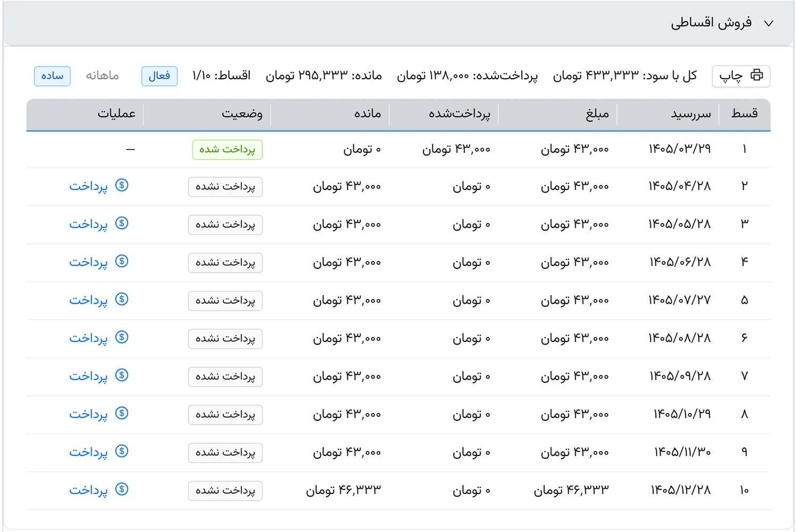This screenshot has width=797, height=532.
Task: Click the dollar icon for installment 4
Action: coord(122,261)
